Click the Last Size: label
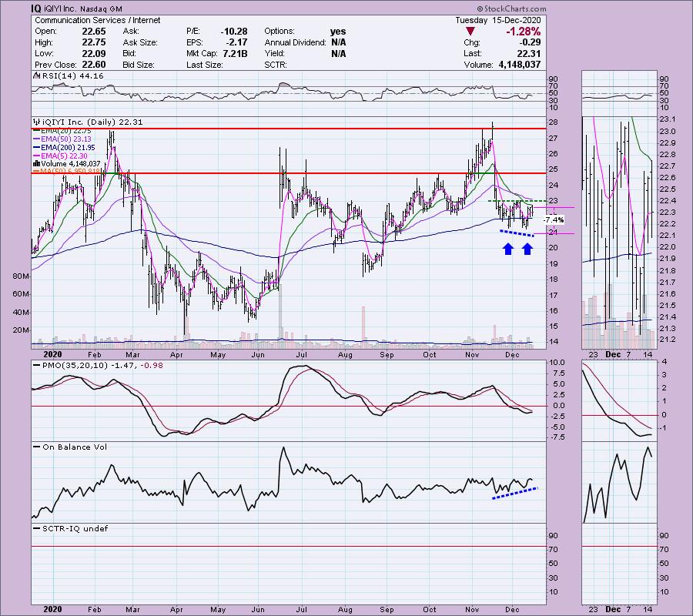 point(204,65)
